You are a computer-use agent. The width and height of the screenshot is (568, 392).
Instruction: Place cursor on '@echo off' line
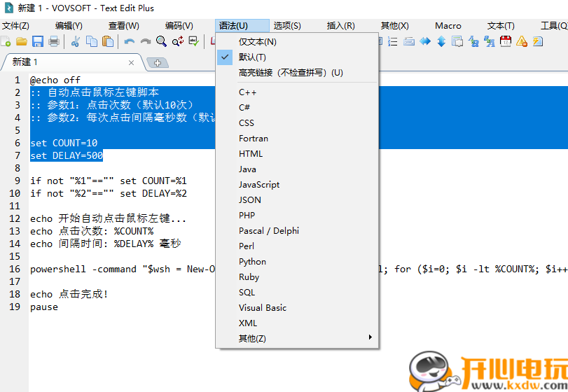tap(55, 80)
